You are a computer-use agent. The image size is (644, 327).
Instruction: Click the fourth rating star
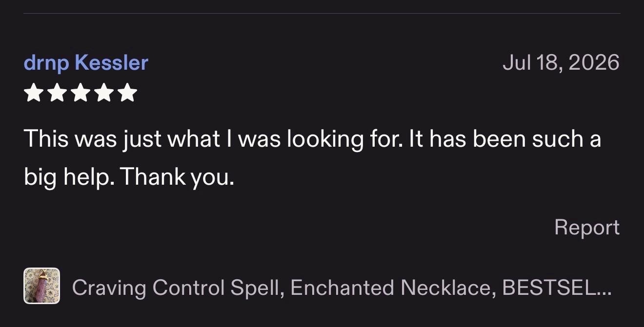point(104,93)
